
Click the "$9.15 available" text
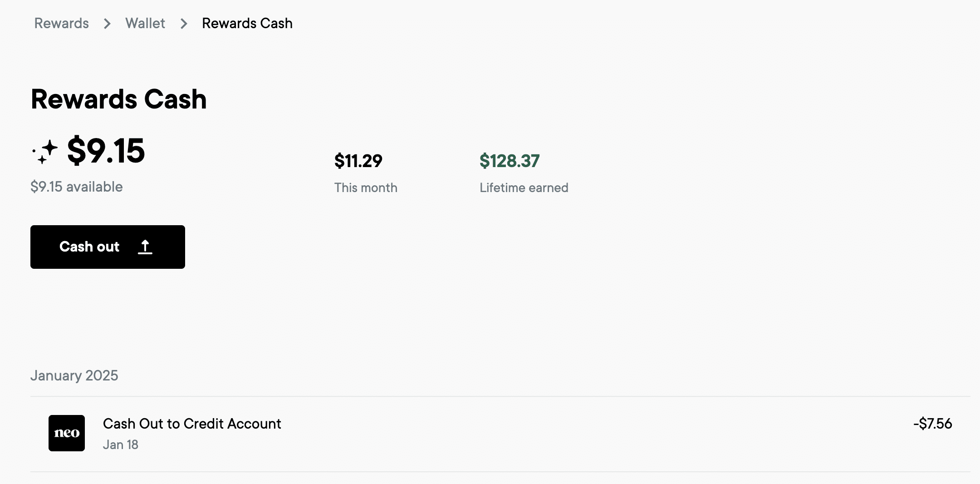click(77, 187)
